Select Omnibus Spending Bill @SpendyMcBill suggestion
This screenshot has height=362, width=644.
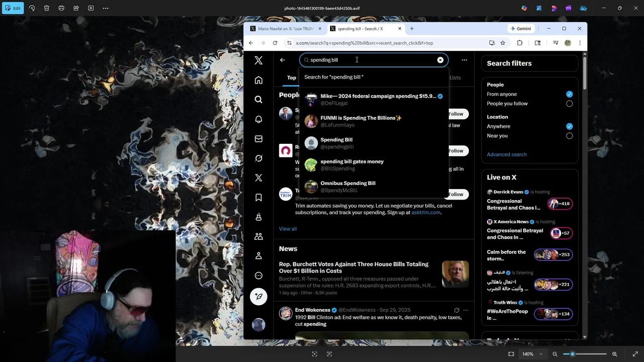[374, 187]
